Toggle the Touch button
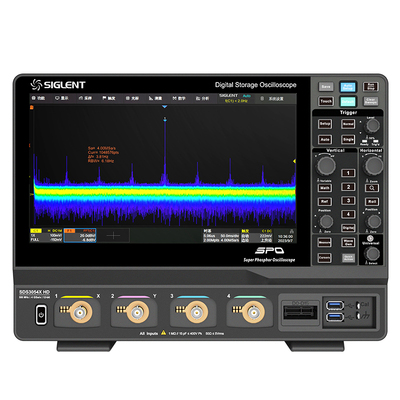This screenshot has height=400, width=400. [326, 101]
